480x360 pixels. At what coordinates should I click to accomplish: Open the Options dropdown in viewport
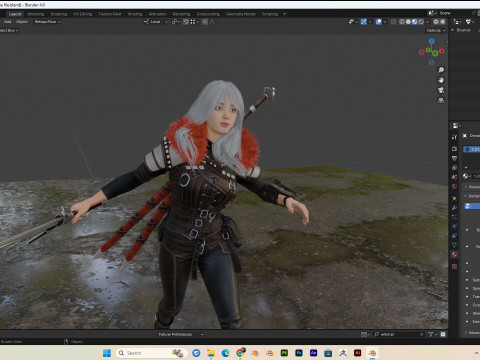point(436,30)
